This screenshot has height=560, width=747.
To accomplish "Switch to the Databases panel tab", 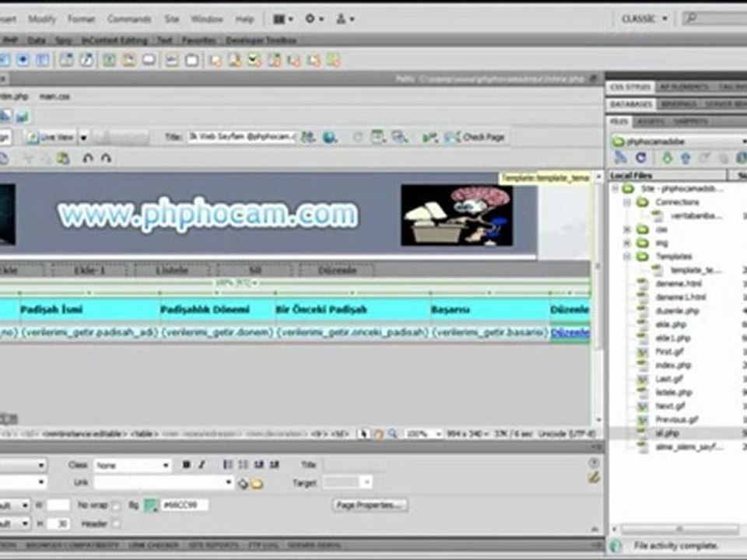I will pyautogui.click(x=631, y=103).
